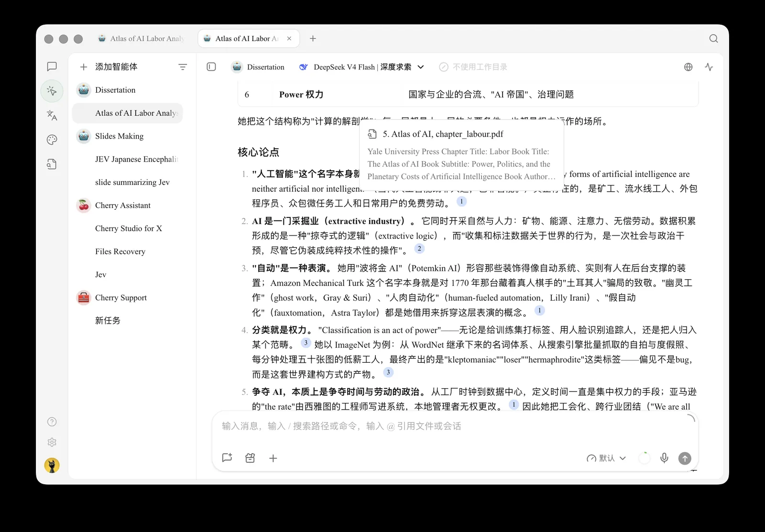The image size is (765, 532).
Task: Open the chat bubble icon in the left rail
Action: pos(52,67)
